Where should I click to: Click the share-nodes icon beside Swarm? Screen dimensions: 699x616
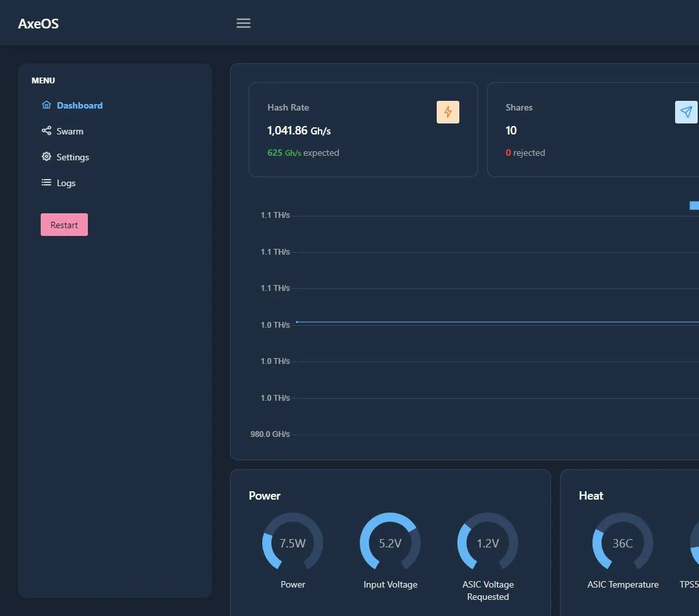point(46,131)
